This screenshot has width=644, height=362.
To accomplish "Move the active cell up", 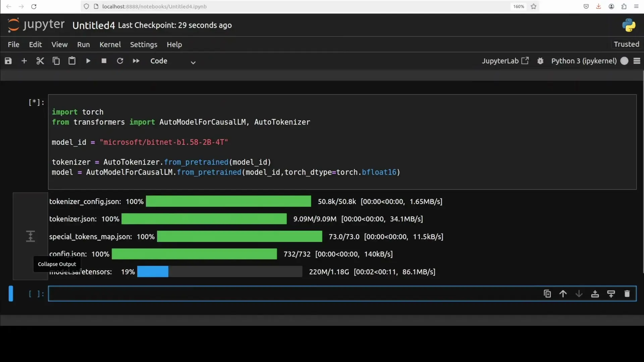I will click(x=563, y=294).
